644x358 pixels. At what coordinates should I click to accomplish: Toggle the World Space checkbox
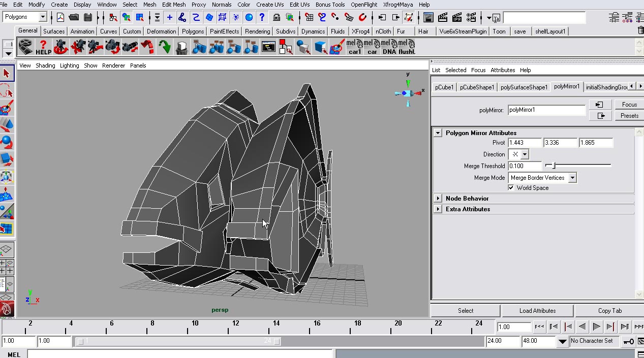coord(511,188)
